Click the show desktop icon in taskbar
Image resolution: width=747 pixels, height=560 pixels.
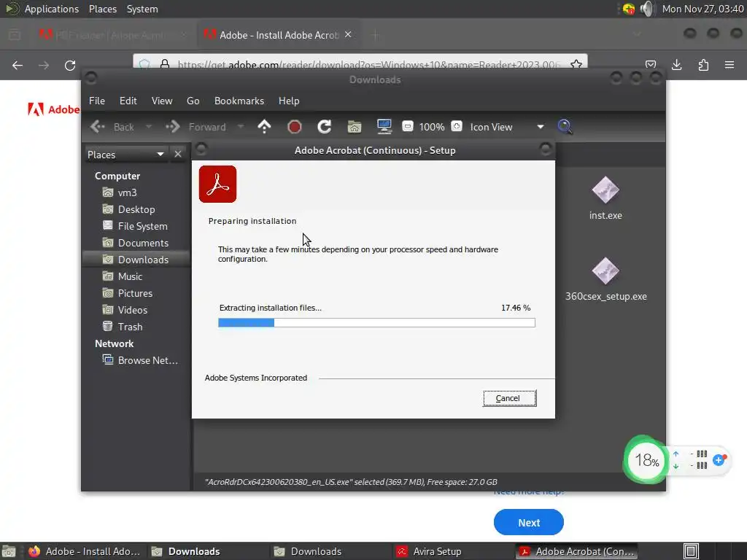(x=9, y=551)
